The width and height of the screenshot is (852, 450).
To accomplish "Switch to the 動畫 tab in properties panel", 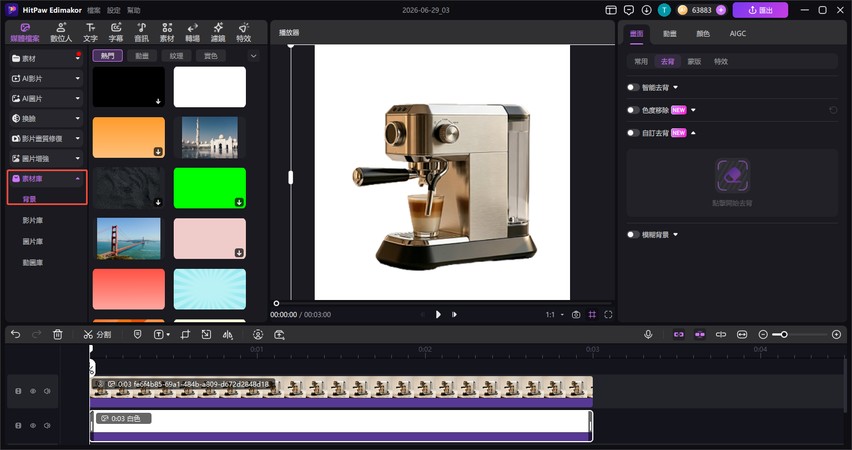I will (x=669, y=34).
